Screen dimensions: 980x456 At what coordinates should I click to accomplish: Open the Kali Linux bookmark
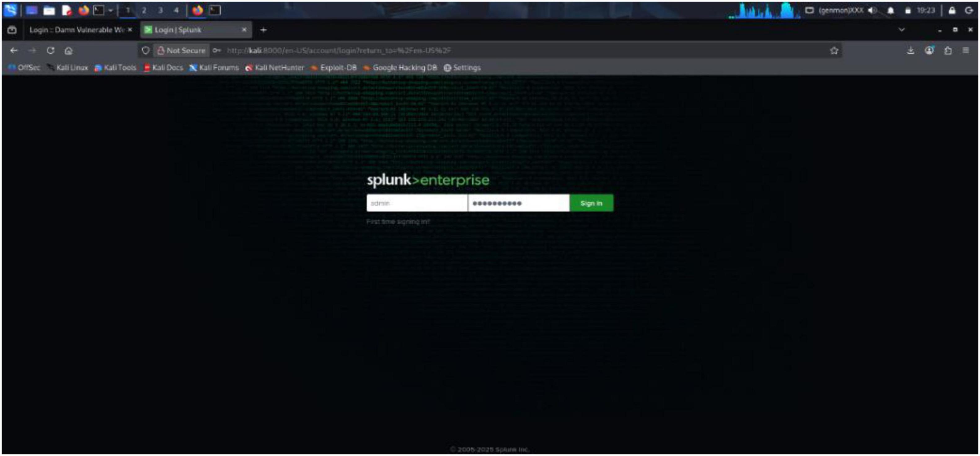click(x=67, y=68)
